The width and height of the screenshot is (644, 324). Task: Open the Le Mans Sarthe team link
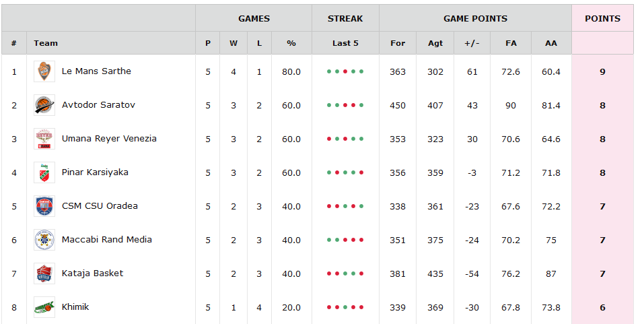point(96,71)
